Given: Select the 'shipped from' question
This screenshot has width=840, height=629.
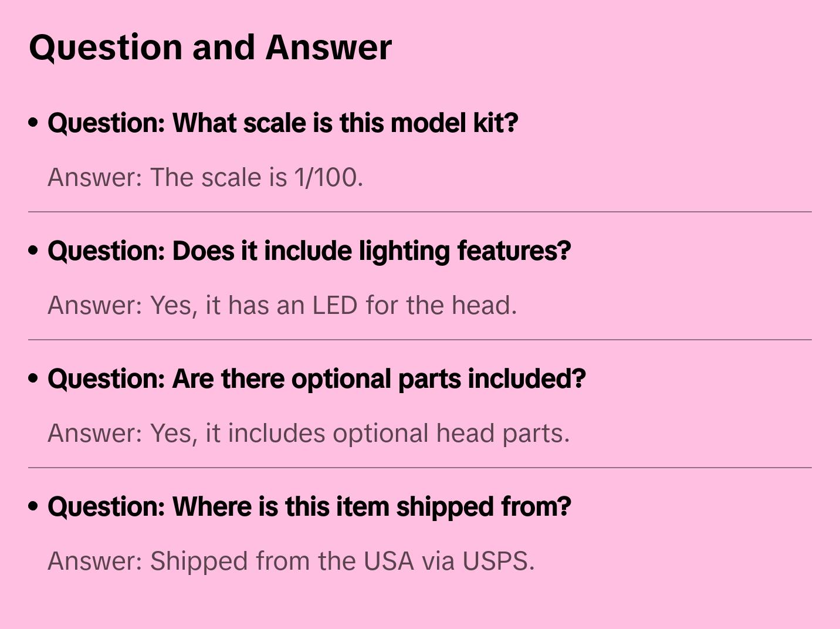Looking at the screenshot, I should pyautogui.click(x=309, y=507).
